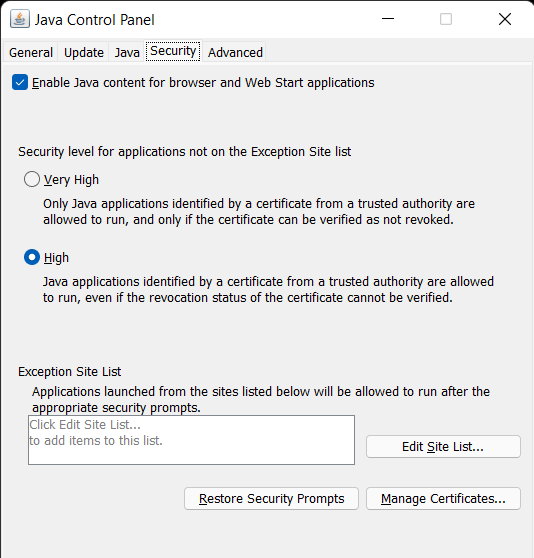534x558 pixels.
Task: Open Manage Certificates dialog
Action: (443, 499)
